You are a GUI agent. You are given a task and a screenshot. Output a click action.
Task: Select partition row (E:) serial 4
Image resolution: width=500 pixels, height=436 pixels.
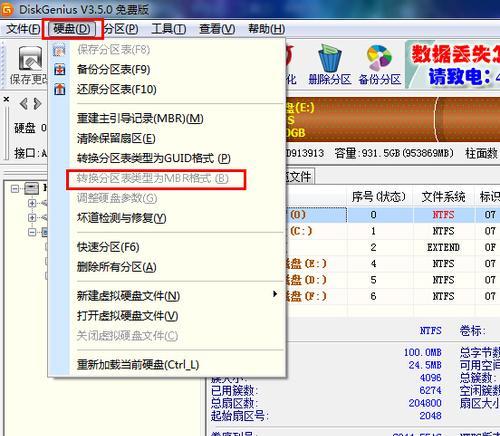pos(393,264)
